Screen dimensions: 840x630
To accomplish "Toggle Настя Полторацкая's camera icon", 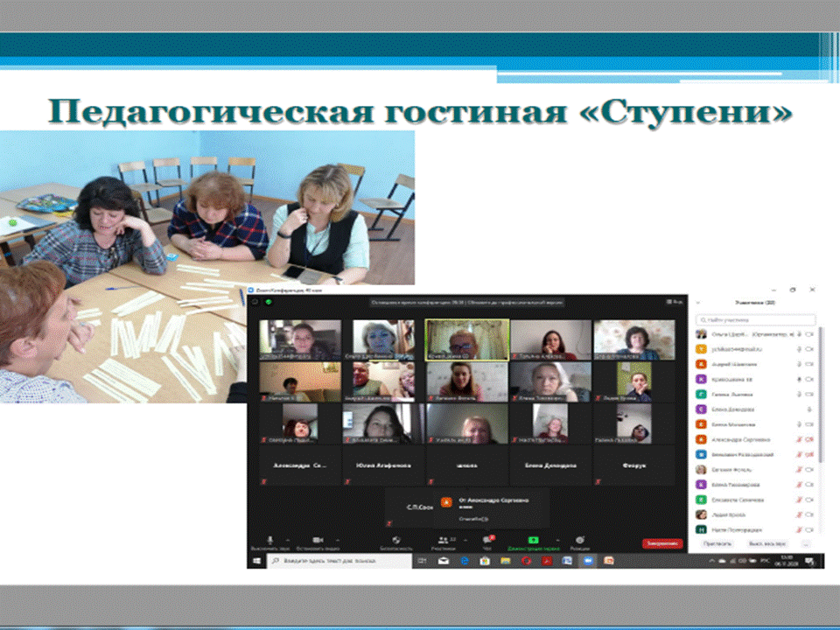I will (809, 530).
